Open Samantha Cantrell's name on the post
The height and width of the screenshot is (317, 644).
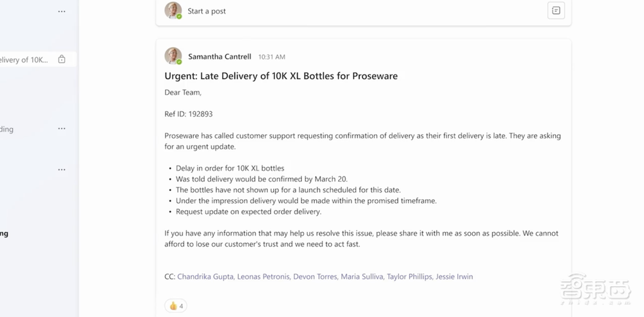pyautogui.click(x=220, y=57)
